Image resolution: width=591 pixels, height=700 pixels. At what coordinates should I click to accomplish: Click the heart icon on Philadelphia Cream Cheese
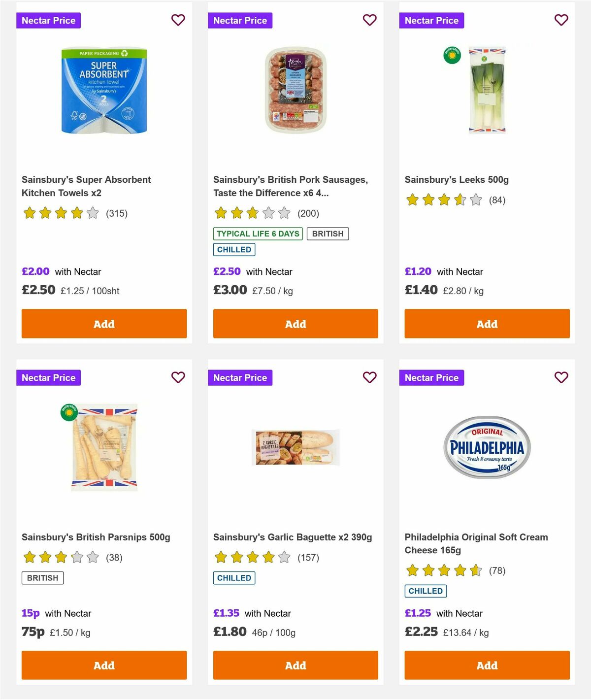[x=560, y=377]
